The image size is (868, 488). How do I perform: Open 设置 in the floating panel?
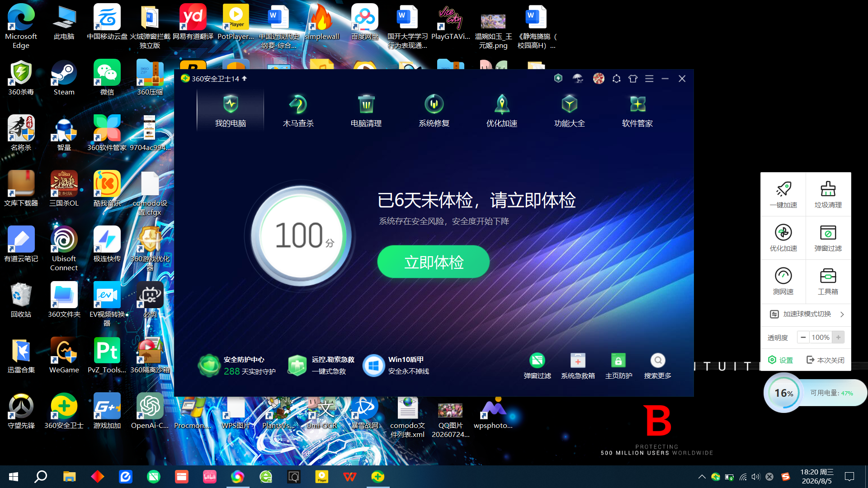point(781,360)
